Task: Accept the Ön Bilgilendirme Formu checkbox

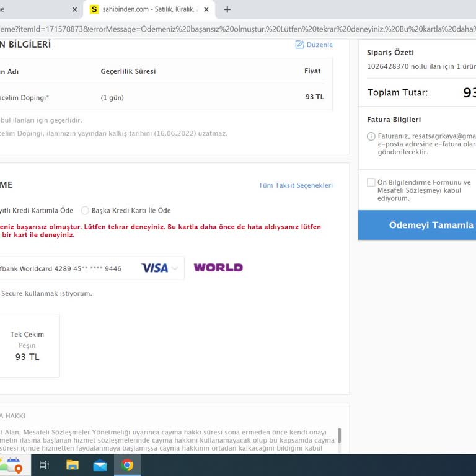Action: click(371, 182)
